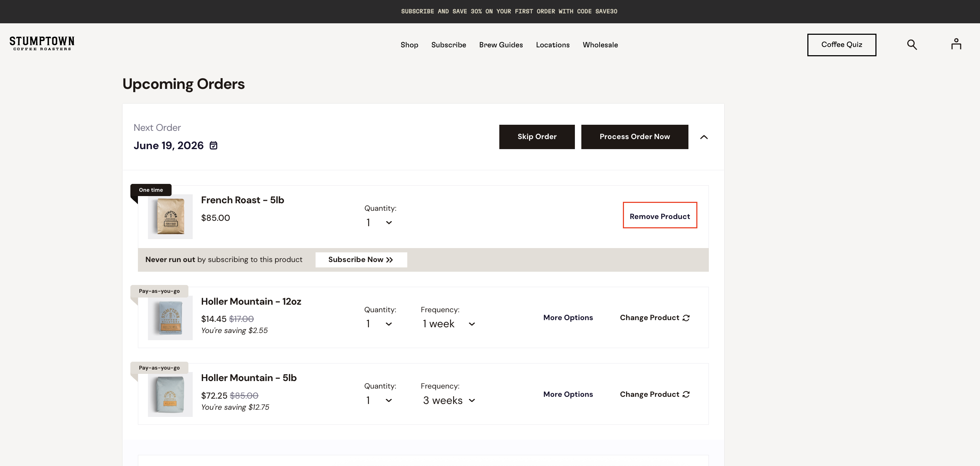Screen dimensions: 980x466
Task: Click refresh icon on Holler Mountain 12oz Change Product
Action: point(686,318)
